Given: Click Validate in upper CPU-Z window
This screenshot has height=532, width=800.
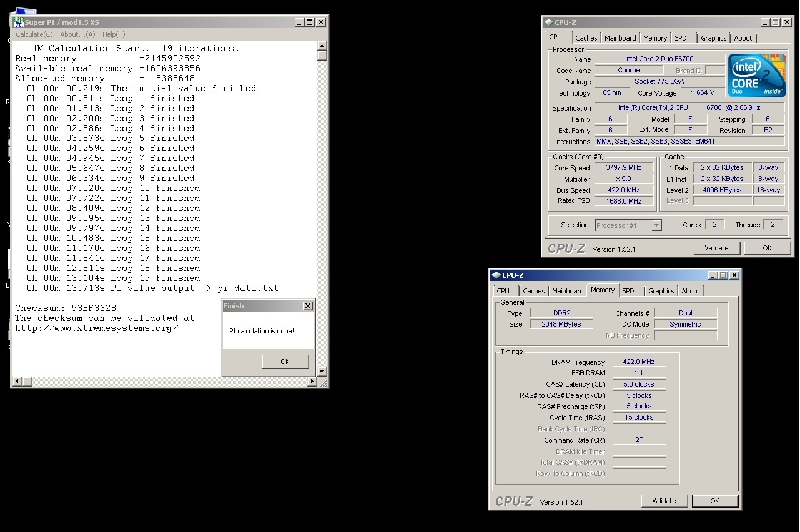Looking at the screenshot, I should click(716, 248).
